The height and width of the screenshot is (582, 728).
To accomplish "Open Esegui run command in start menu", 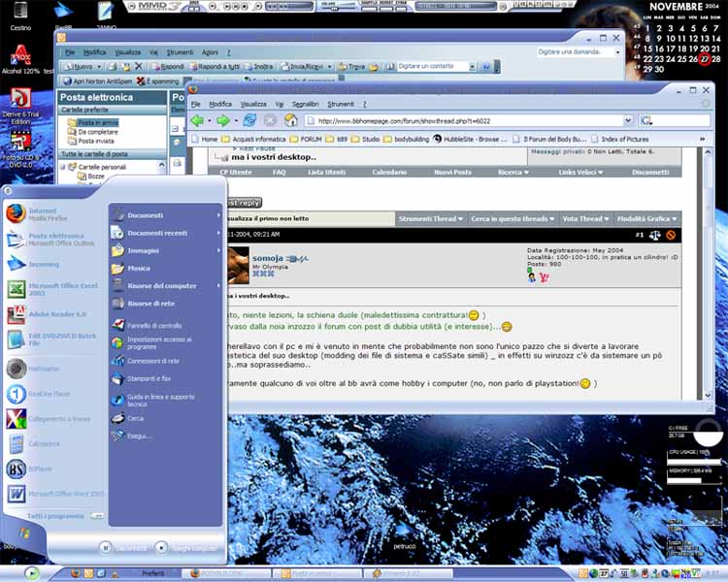I will click(131, 436).
